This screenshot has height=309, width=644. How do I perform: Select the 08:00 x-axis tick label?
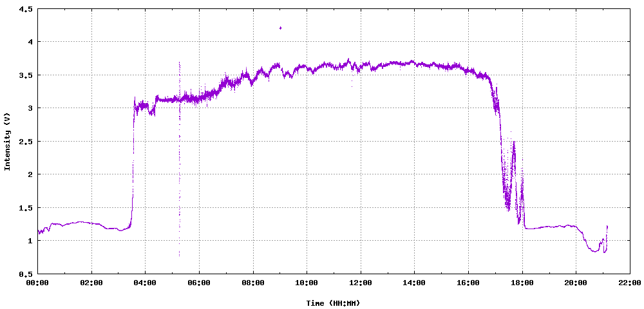click(x=253, y=282)
